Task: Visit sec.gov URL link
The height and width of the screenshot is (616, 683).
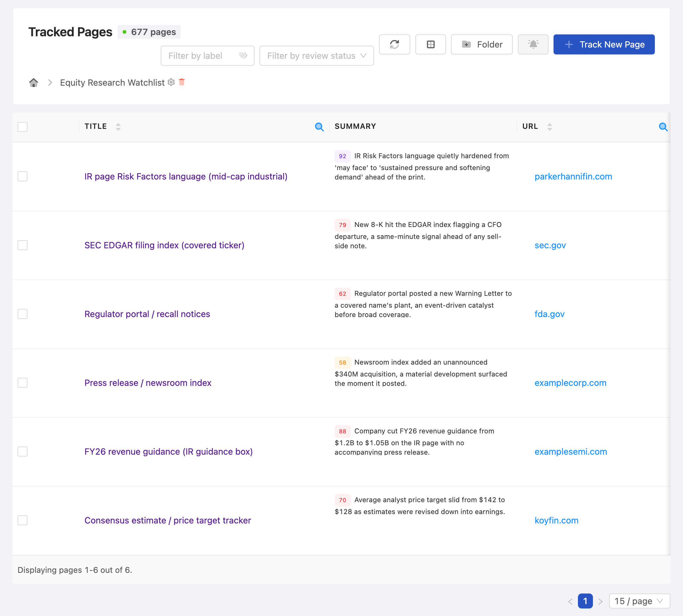Action: coord(550,245)
